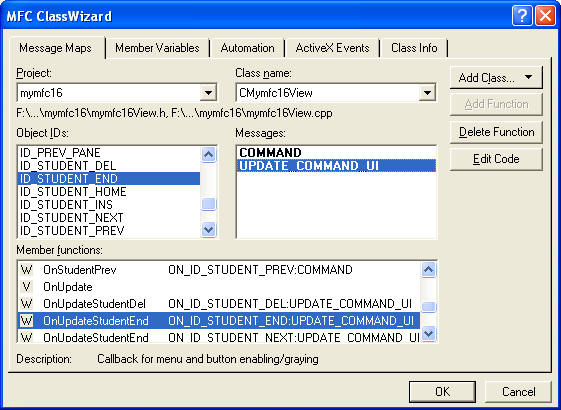
Task: Switch to the Member Variables tab
Action: (157, 48)
